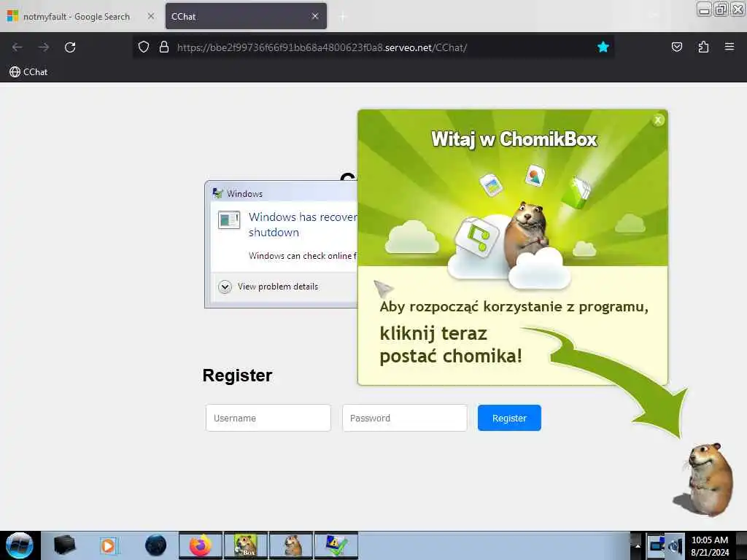747x560 pixels.
Task: Click the 'kliknij teraz' text
Action: click(x=433, y=333)
